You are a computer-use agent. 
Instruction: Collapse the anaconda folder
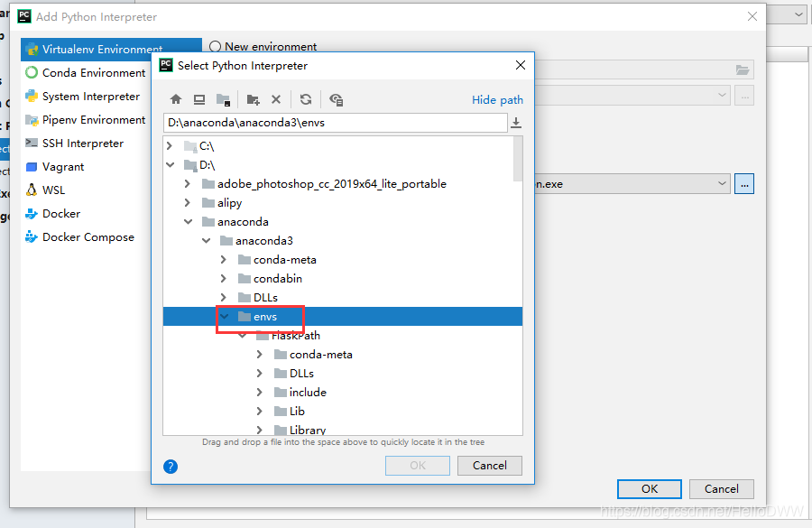(x=188, y=222)
